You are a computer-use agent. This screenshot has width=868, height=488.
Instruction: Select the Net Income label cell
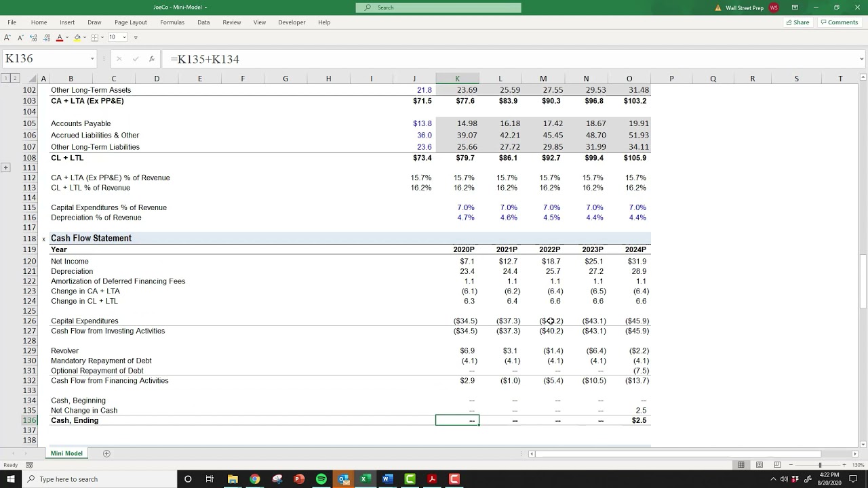point(69,262)
